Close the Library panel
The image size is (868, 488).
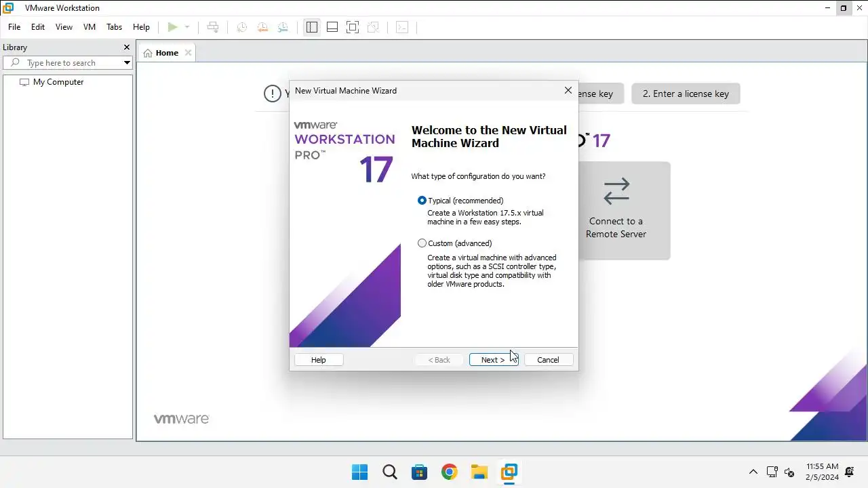click(x=126, y=47)
